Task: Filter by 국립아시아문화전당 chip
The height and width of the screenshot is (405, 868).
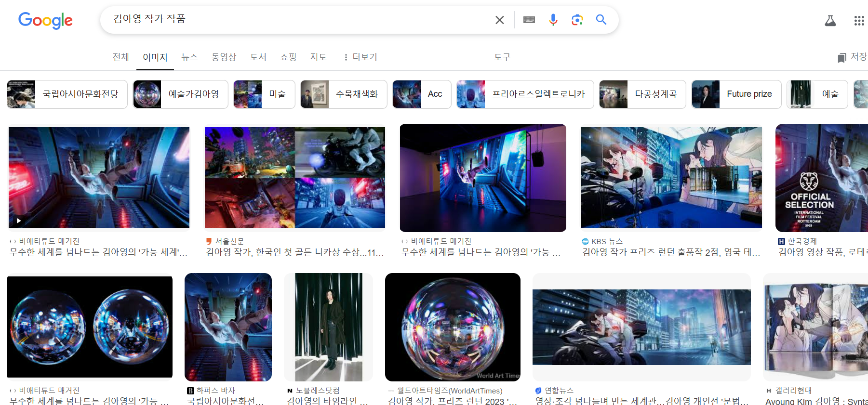Action: point(67,94)
